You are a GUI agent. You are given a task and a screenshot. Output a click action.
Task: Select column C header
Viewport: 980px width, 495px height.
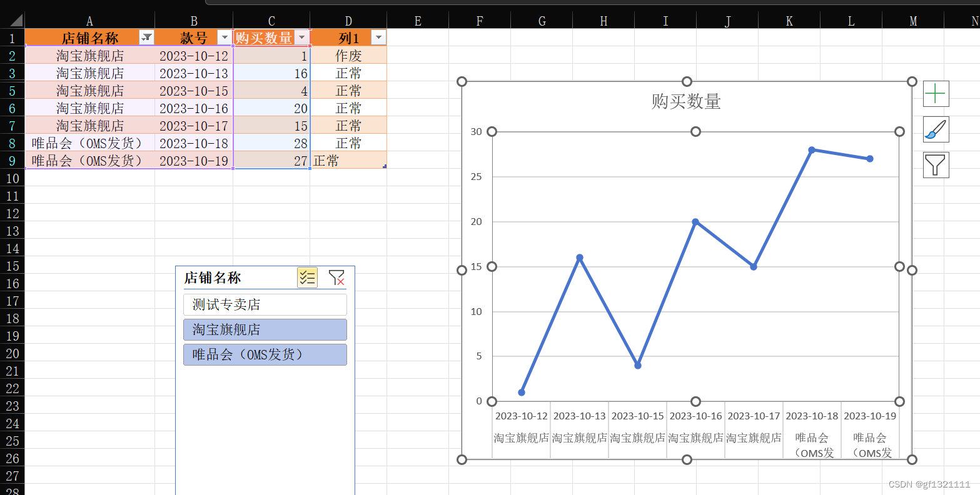click(271, 21)
